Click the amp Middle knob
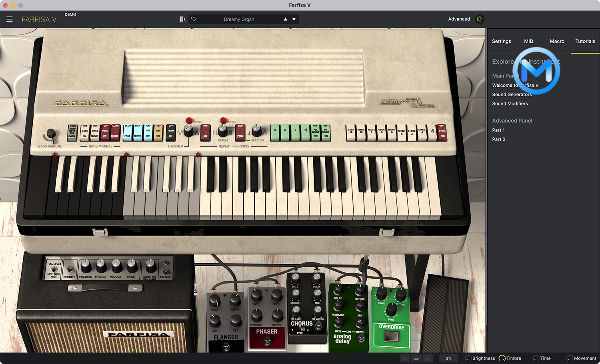 (116, 266)
